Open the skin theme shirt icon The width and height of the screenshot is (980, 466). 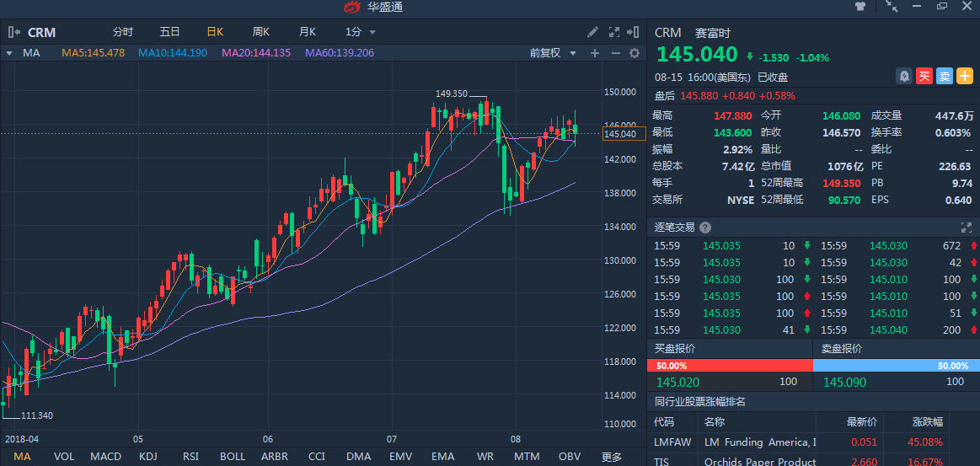tap(860, 7)
